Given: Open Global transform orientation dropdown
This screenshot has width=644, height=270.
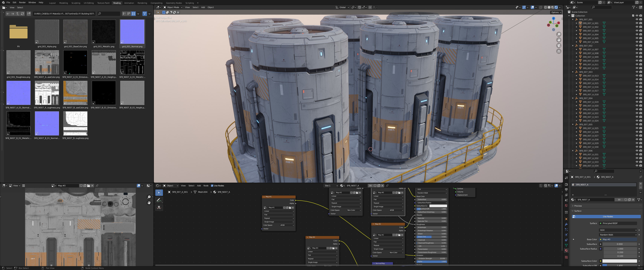Looking at the screenshot, I should [x=342, y=7].
